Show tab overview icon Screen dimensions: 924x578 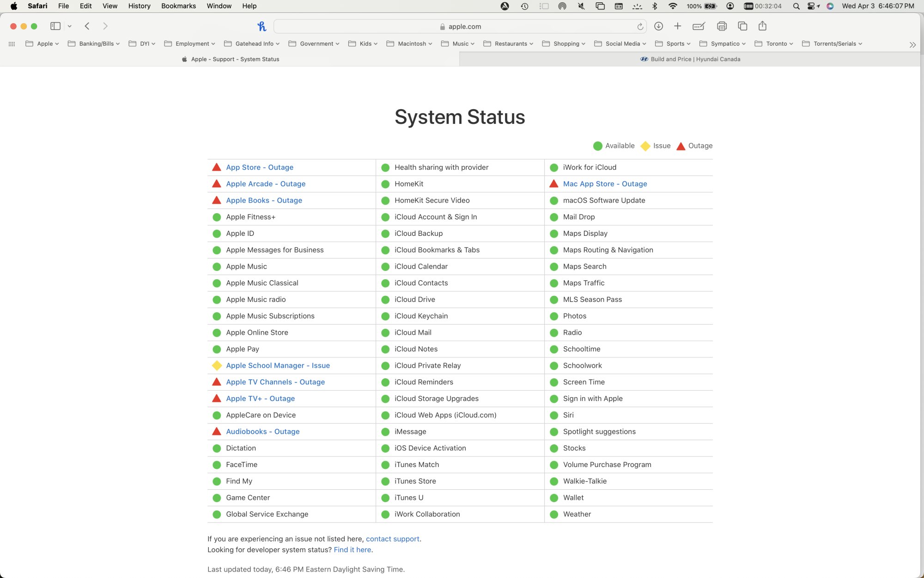click(742, 26)
